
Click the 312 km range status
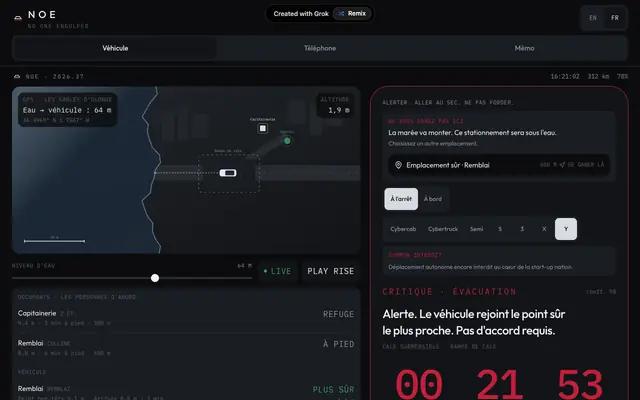[x=598, y=76]
